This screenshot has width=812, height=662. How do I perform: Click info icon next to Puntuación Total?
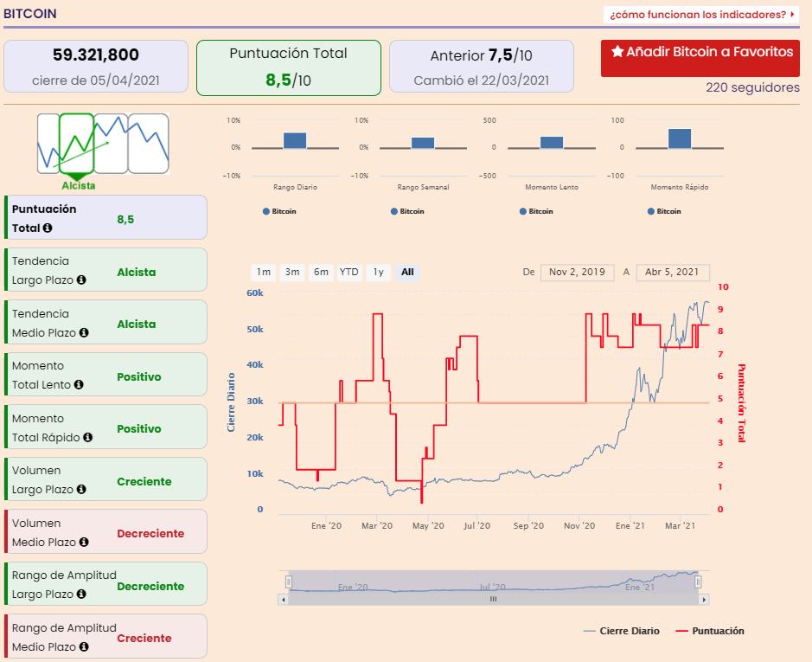(47, 228)
